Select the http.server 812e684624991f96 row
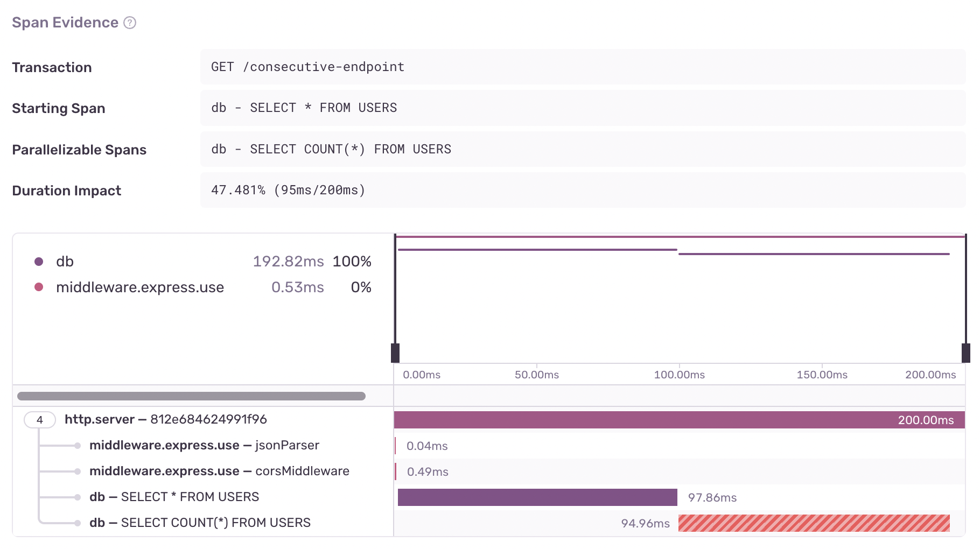 point(165,420)
